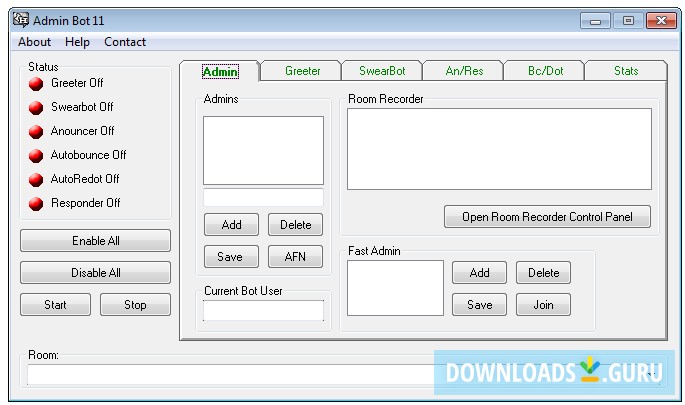The height and width of the screenshot is (405, 685).
Task: Open the Help menu
Action: tap(77, 42)
